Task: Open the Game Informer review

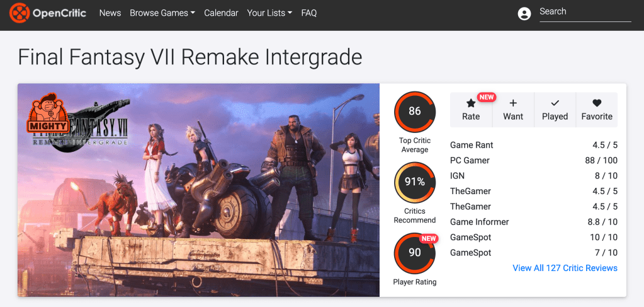Action: (479, 222)
